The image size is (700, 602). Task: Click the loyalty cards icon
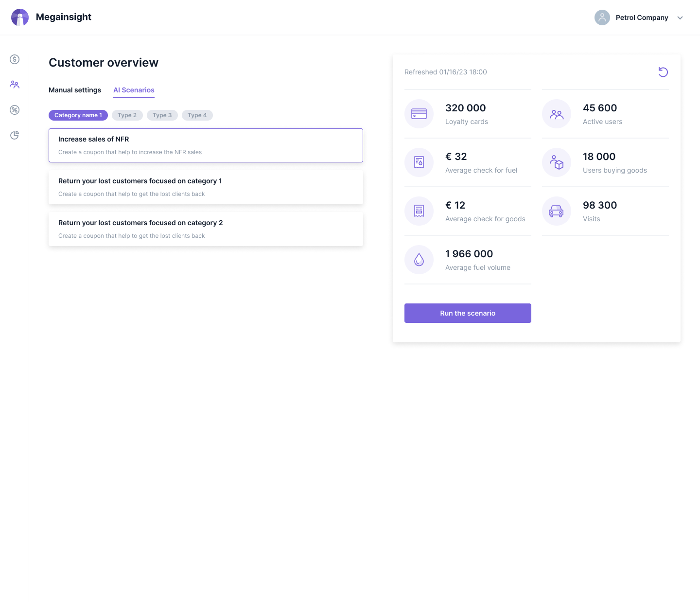point(419,114)
